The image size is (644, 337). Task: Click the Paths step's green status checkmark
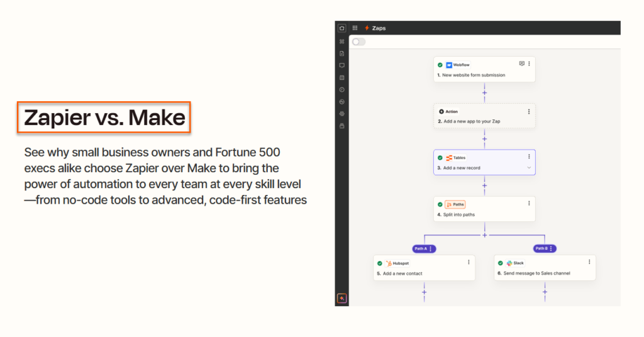(440, 204)
